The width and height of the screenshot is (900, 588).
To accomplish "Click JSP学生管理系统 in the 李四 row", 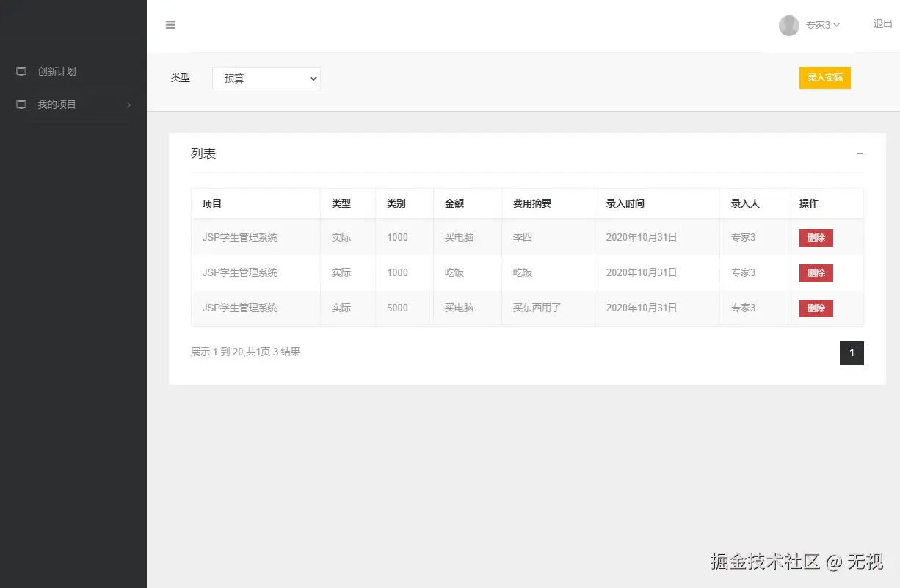I will [240, 237].
